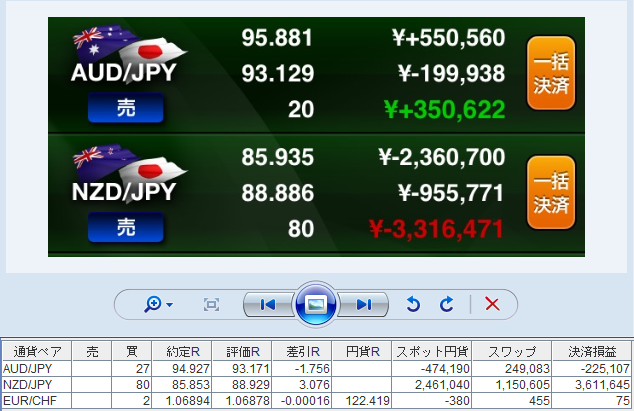The width and height of the screenshot is (634, 411).
Task: Delete image with red X
Action: pos(492,304)
